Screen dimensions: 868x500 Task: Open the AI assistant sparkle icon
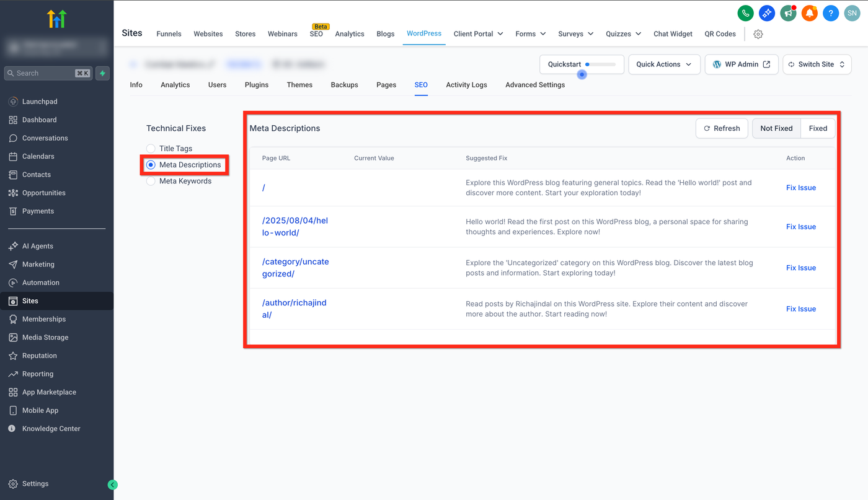click(767, 13)
